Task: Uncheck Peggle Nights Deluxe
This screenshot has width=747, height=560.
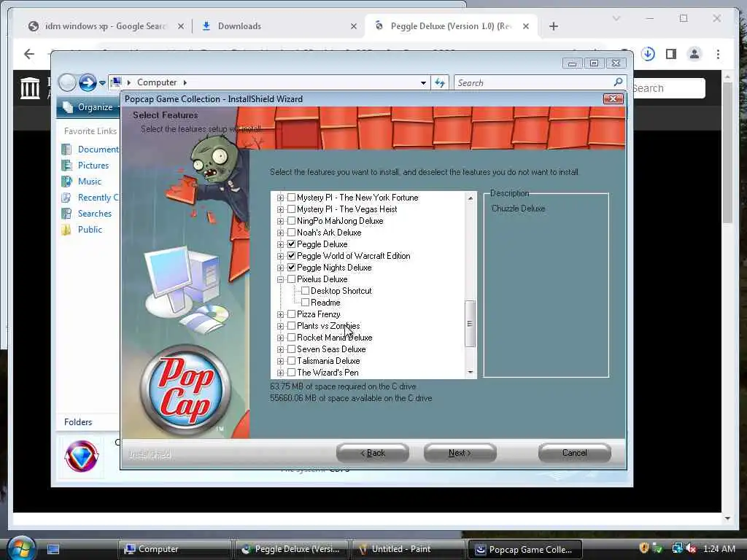Action: pos(292,268)
